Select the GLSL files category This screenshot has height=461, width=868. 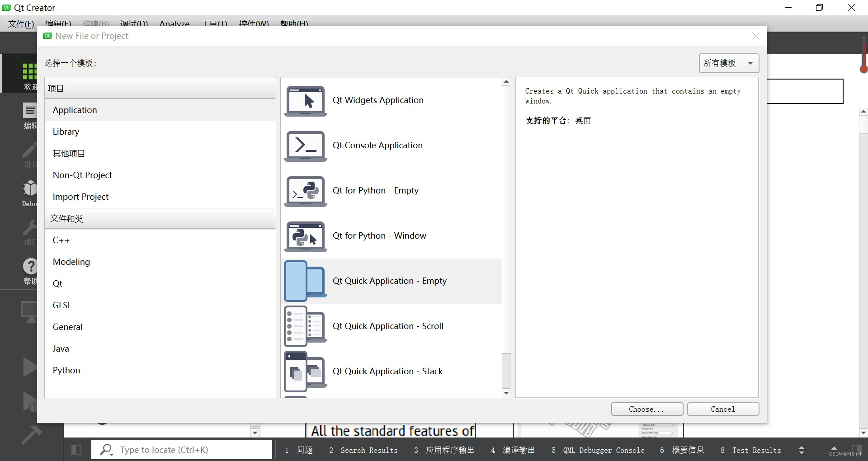(x=160, y=305)
